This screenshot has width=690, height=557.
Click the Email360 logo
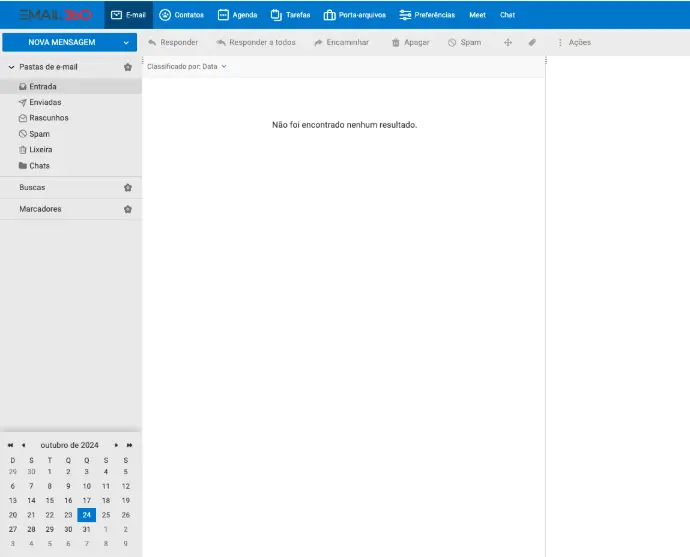55,15
